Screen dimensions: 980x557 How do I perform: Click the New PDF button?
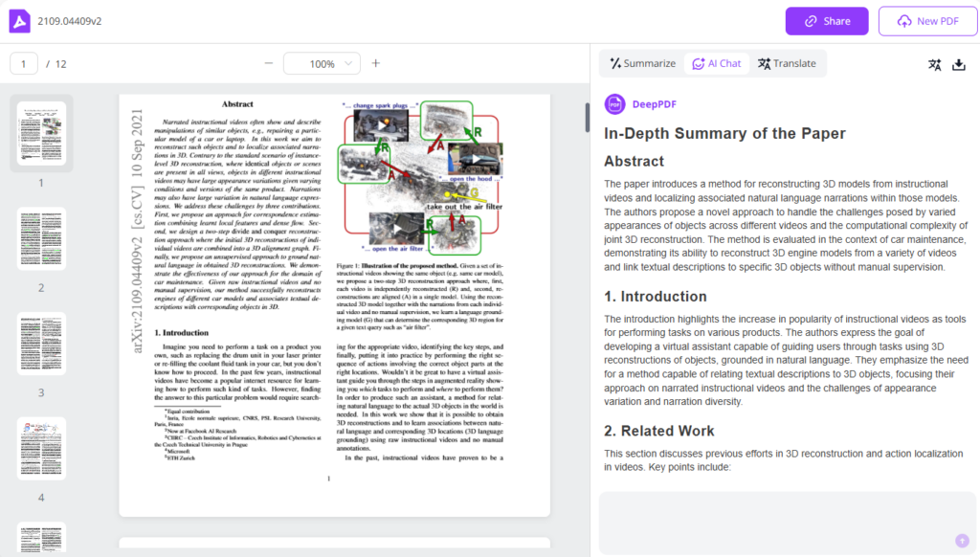pos(926,21)
